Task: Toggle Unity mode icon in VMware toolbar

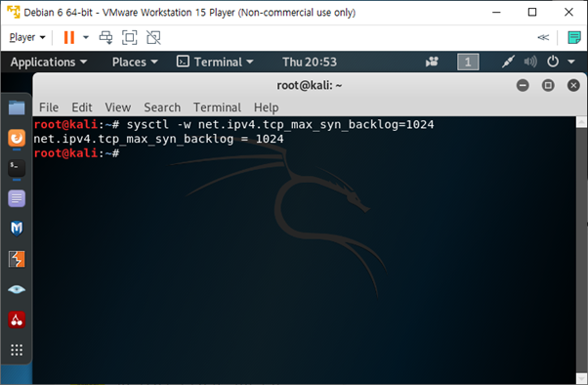Action: pos(153,37)
